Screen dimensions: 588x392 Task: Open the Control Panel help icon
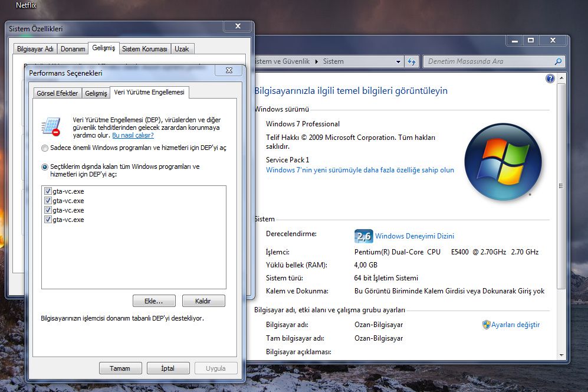click(x=550, y=79)
